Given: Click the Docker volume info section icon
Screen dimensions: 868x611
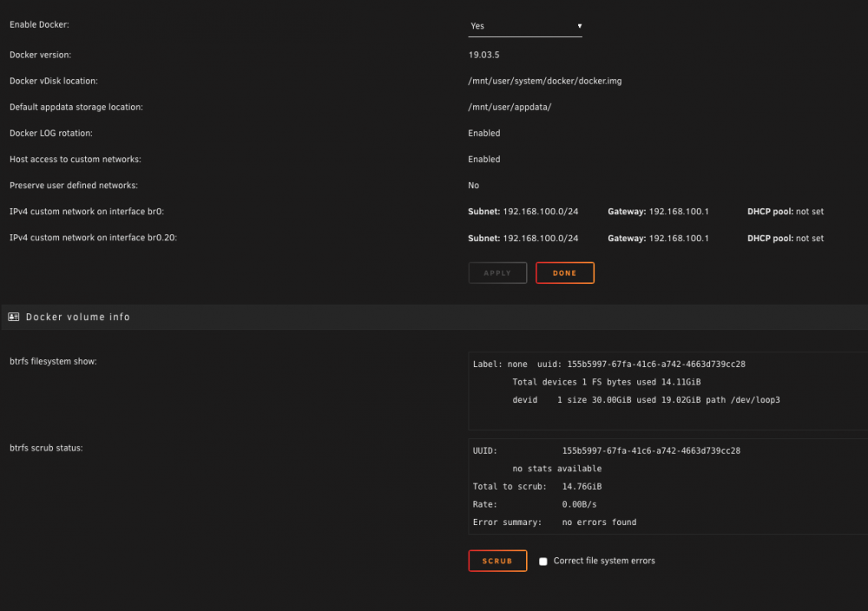Looking at the screenshot, I should 14,317.
